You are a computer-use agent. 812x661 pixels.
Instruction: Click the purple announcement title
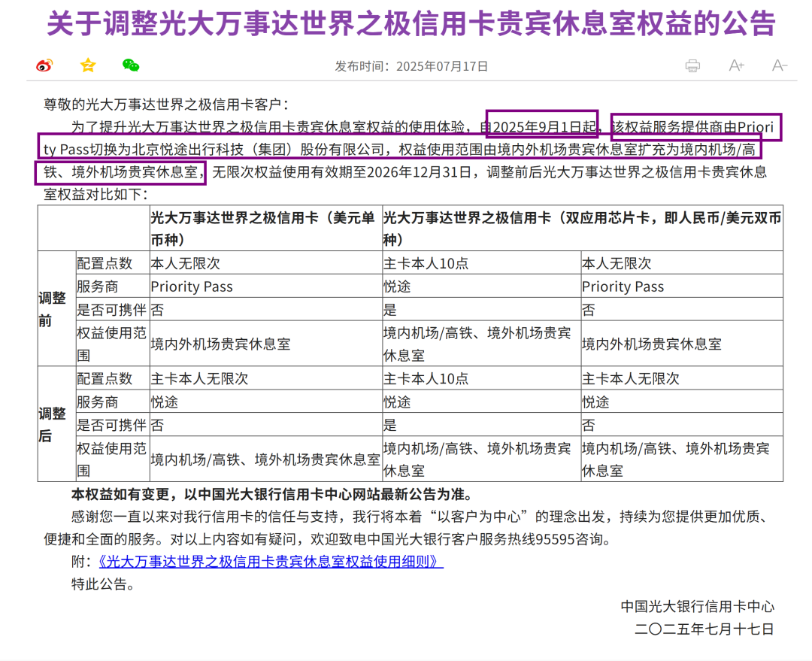click(x=411, y=23)
